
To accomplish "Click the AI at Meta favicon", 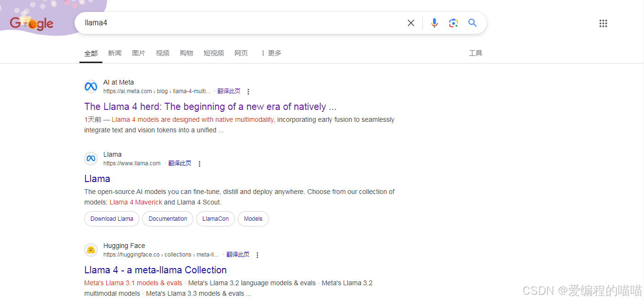I will pyautogui.click(x=91, y=86).
